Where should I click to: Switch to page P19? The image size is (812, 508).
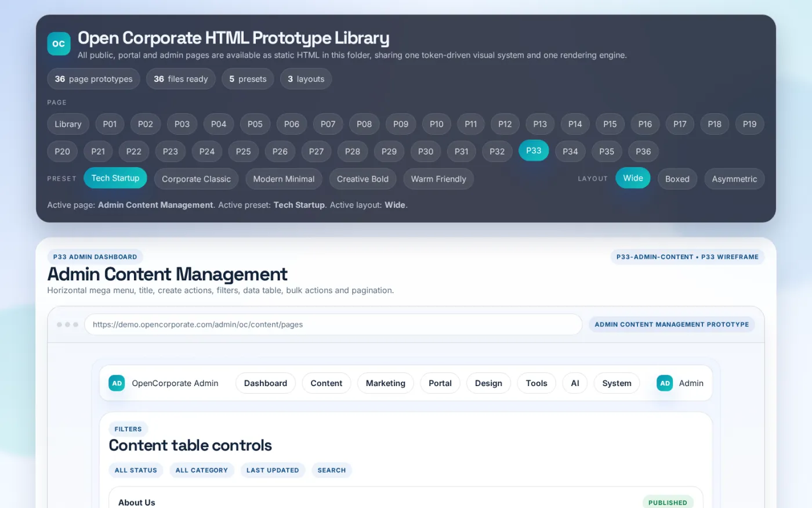click(750, 124)
